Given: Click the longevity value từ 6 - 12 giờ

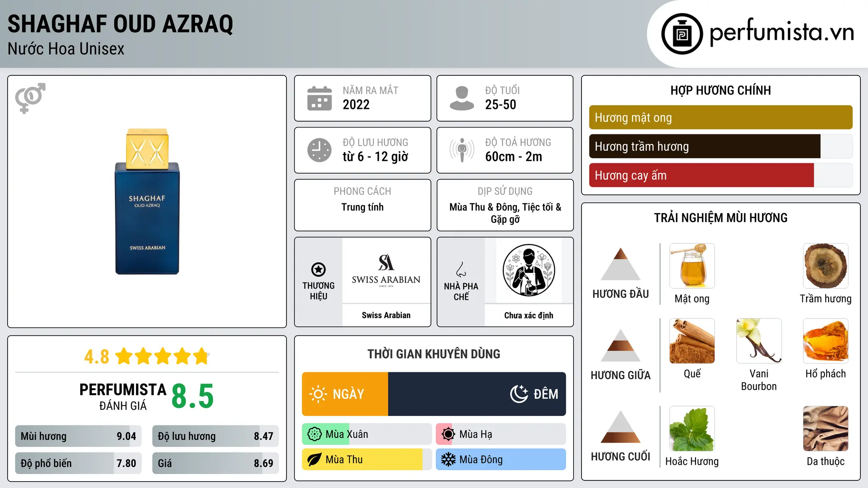Looking at the screenshot, I should [376, 157].
